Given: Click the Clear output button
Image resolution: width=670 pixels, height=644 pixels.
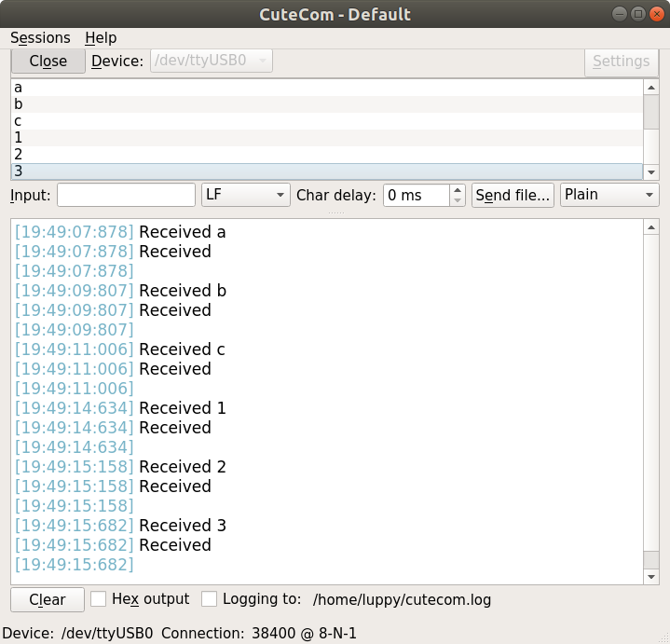Looking at the screenshot, I should pos(48,599).
